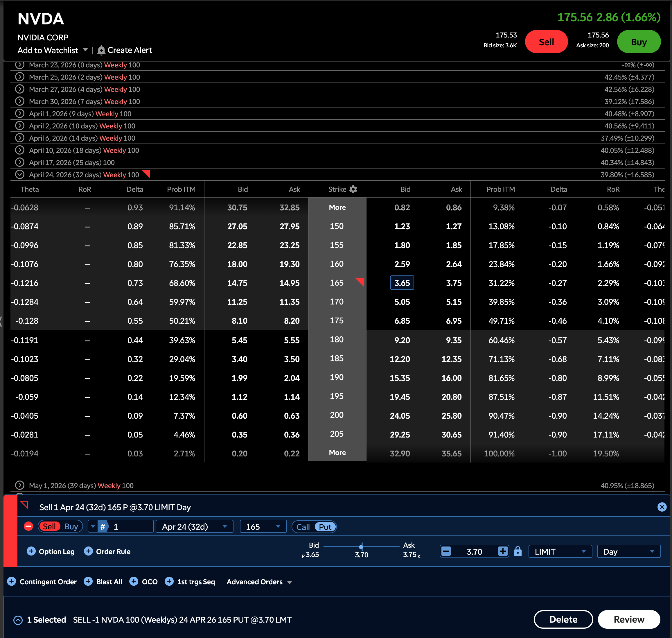This screenshot has height=638, width=672.
Task: Switch the option type to Call
Action: click(x=303, y=527)
